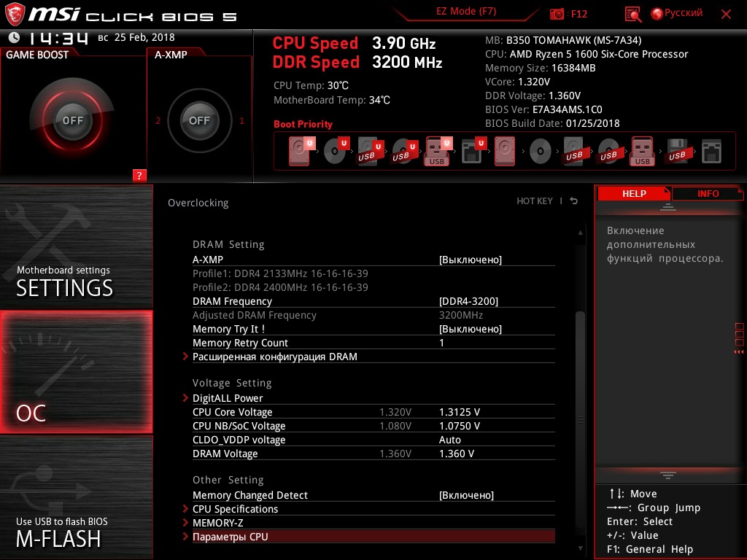Toggle the Memory Try It ! value
Screen dimensions: 747x560
click(471, 329)
